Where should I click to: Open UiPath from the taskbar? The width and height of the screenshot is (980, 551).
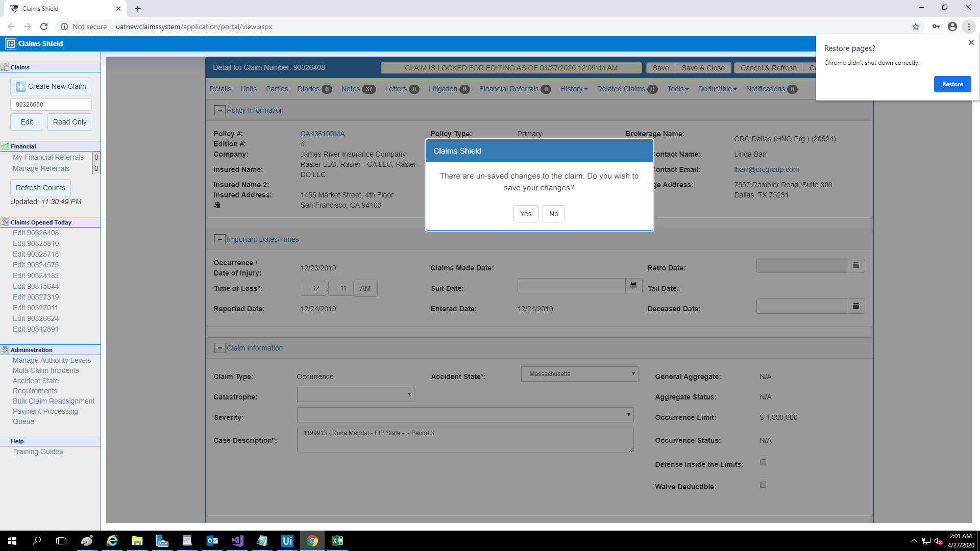coord(287,541)
